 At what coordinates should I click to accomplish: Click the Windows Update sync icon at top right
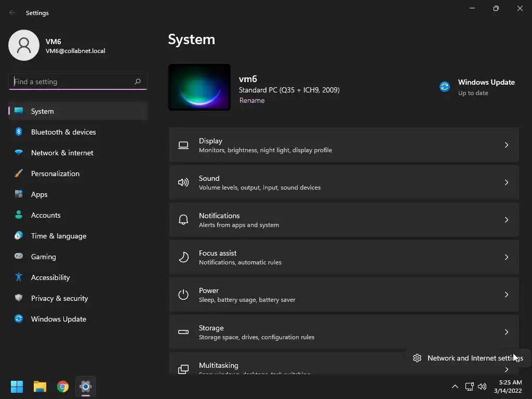(x=445, y=87)
